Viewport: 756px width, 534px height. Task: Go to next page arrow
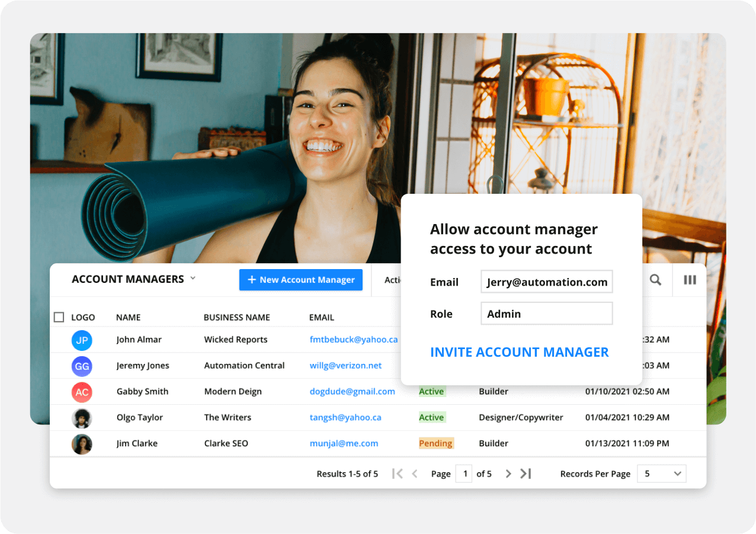[508, 474]
